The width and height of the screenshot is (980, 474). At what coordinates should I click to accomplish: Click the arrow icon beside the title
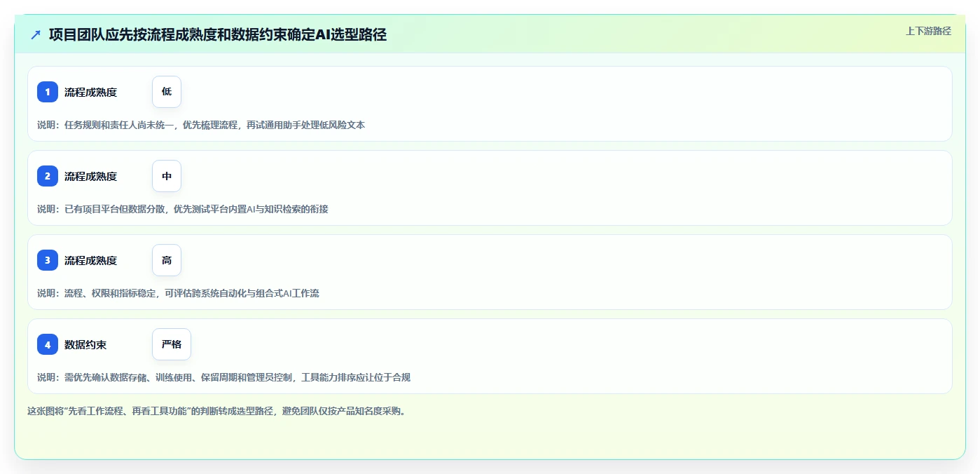point(36,34)
